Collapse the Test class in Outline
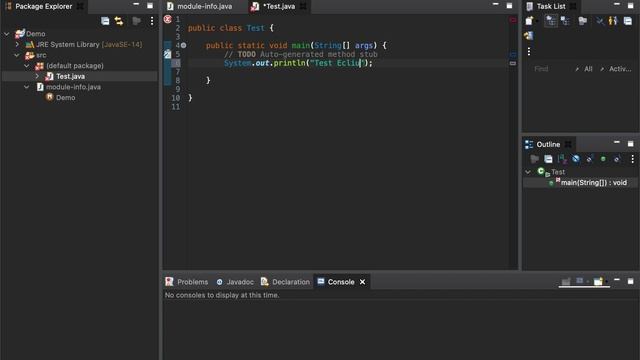Image resolution: width=640 pixels, height=360 pixels. [x=528, y=172]
